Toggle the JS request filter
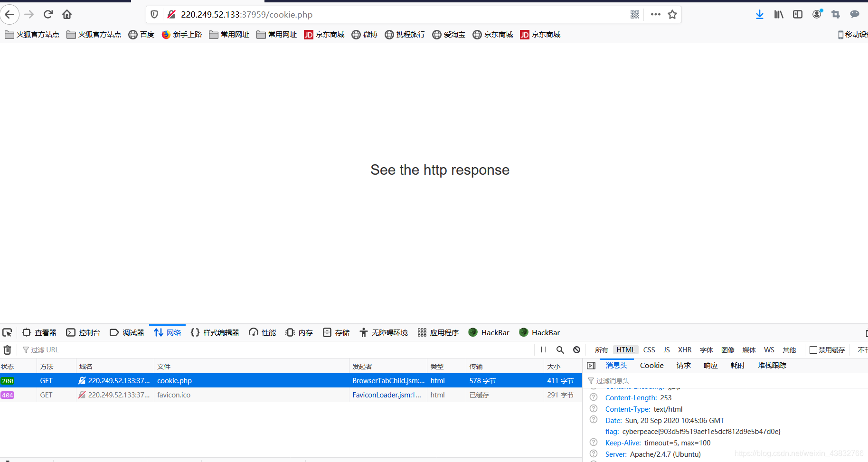868x462 pixels. [x=667, y=350]
